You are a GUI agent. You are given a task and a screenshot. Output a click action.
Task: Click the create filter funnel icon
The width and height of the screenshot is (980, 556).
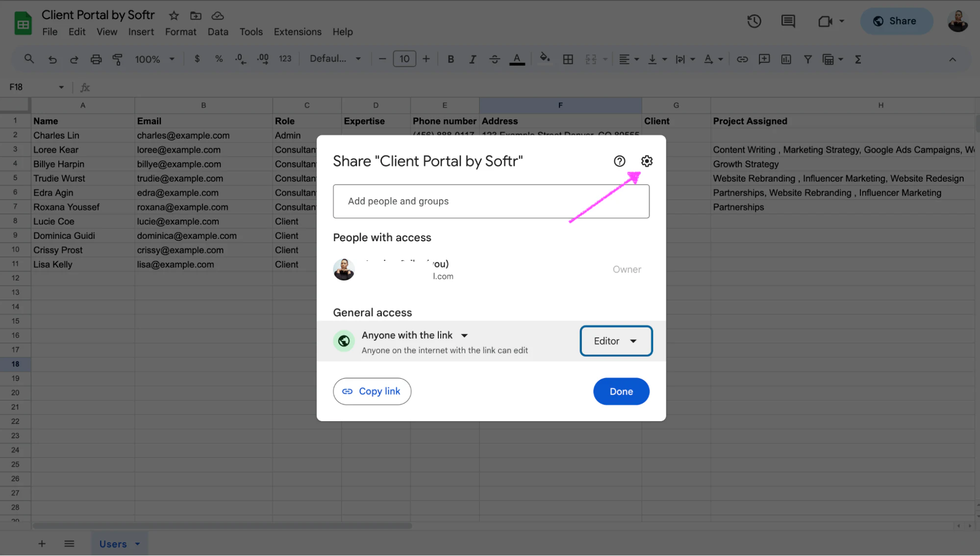point(807,59)
